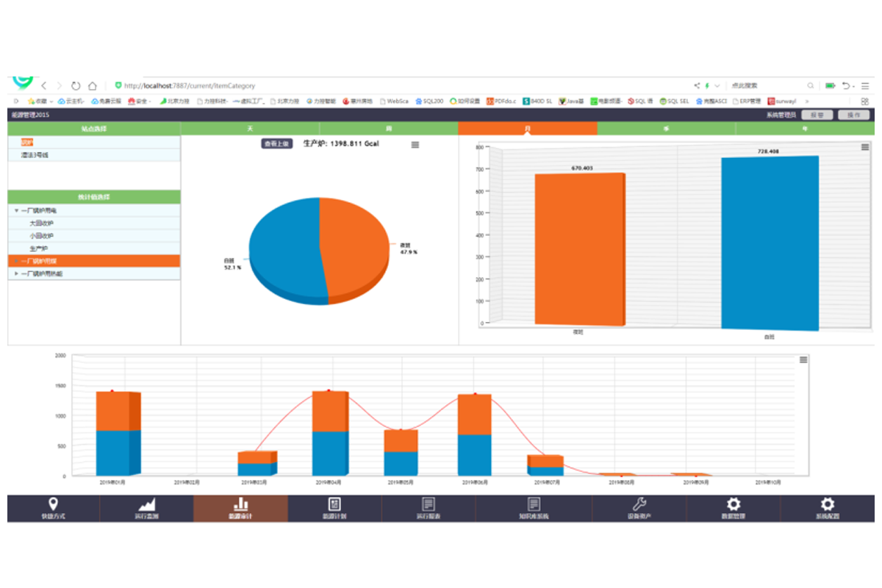Switch to the 年 (year) period tab
This screenshot has width=882, height=588.
click(x=805, y=129)
